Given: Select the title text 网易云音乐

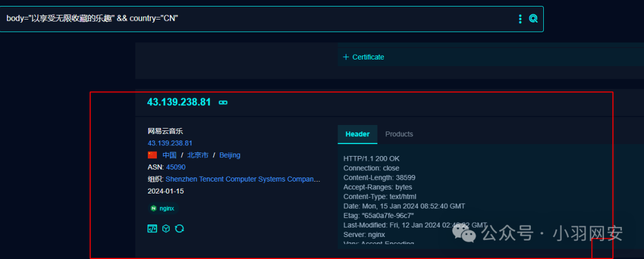Looking at the screenshot, I should 165,131.
